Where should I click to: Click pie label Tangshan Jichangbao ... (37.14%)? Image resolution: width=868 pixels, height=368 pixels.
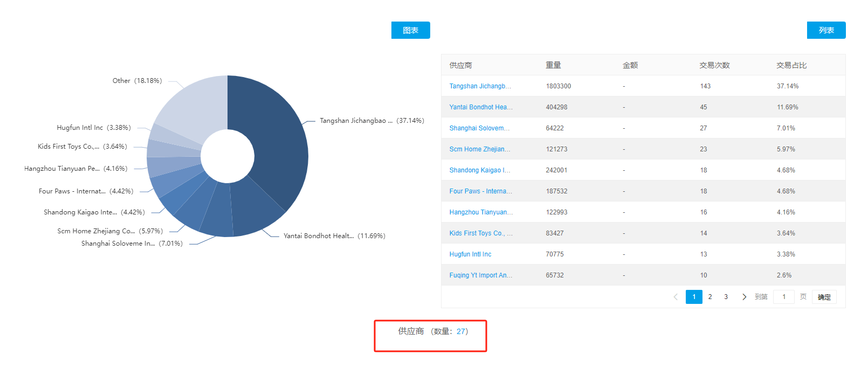[x=371, y=121]
